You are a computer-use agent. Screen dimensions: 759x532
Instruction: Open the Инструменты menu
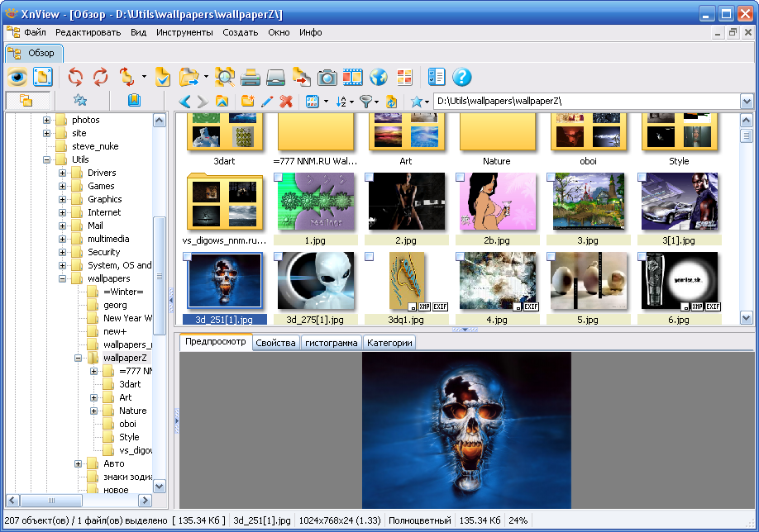pyautogui.click(x=184, y=32)
